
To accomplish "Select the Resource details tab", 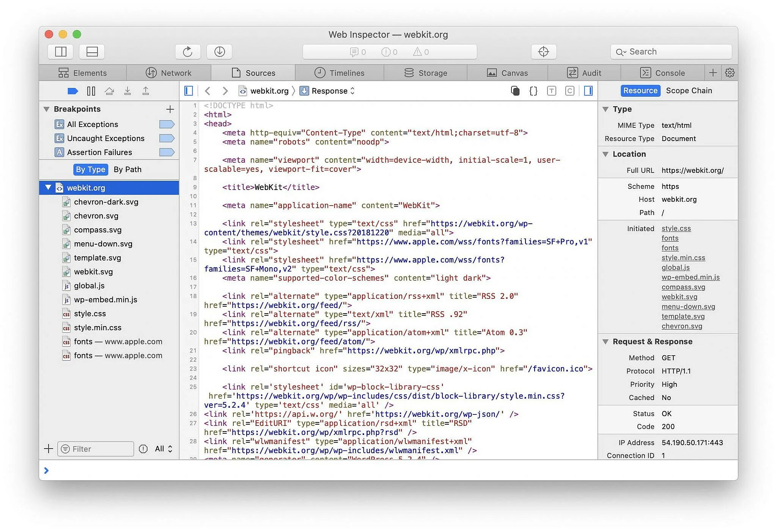I will point(640,91).
